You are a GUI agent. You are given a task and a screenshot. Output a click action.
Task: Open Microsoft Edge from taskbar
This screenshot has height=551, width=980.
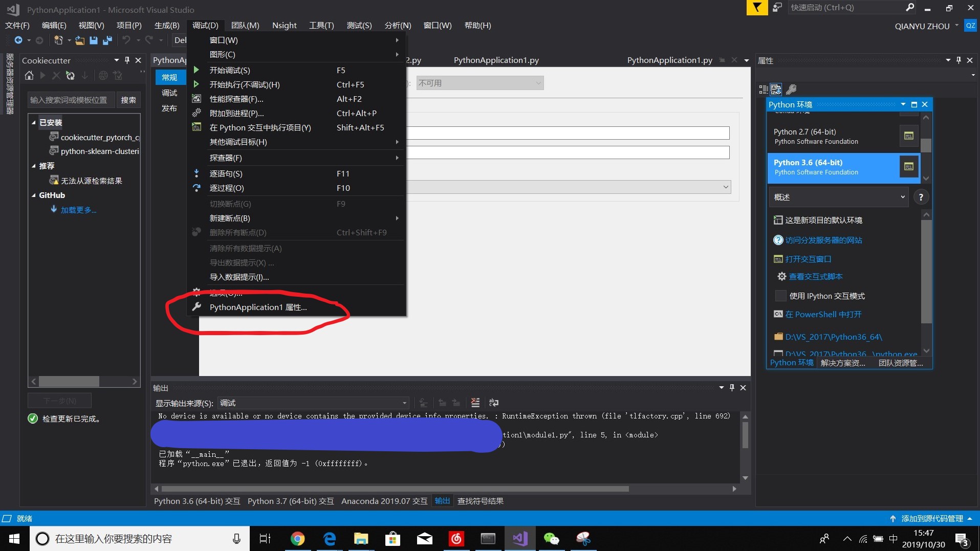click(x=330, y=538)
